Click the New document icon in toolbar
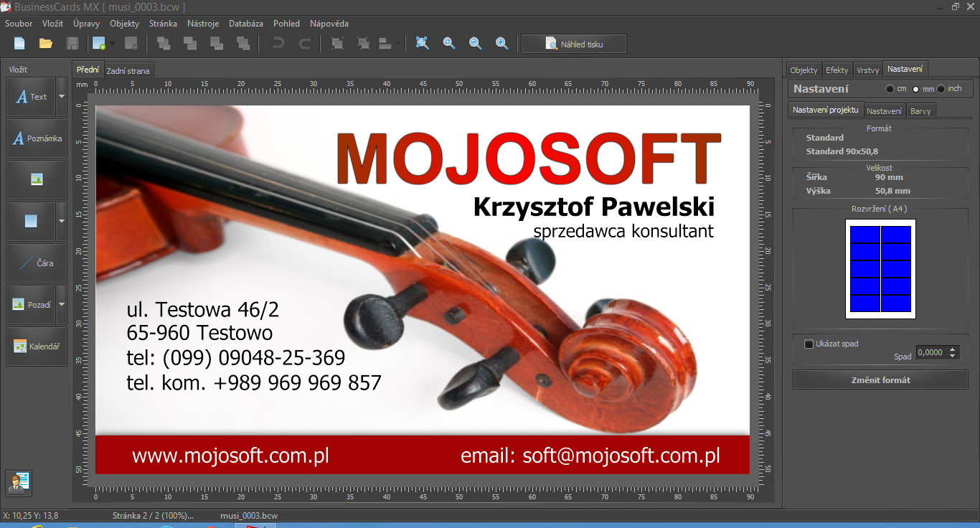 (19, 44)
